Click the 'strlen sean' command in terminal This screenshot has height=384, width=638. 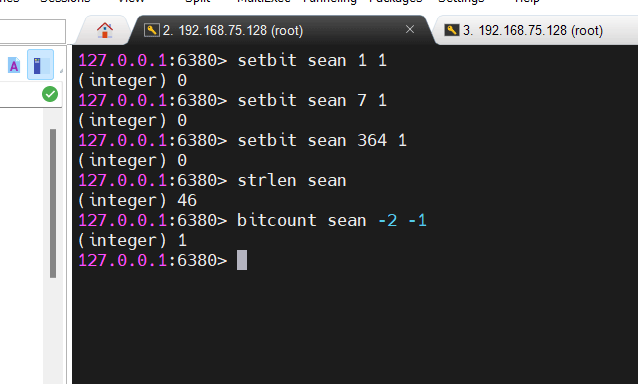point(292,180)
